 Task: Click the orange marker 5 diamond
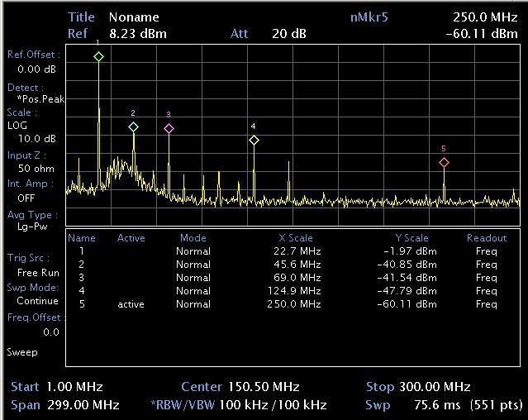[x=444, y=163]
